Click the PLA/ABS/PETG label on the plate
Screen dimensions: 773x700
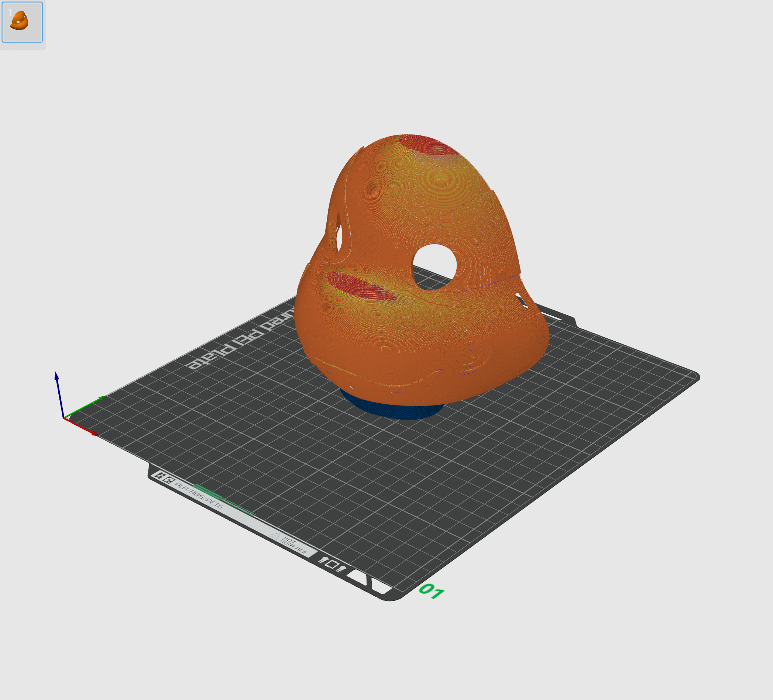(x=199, y=495)
